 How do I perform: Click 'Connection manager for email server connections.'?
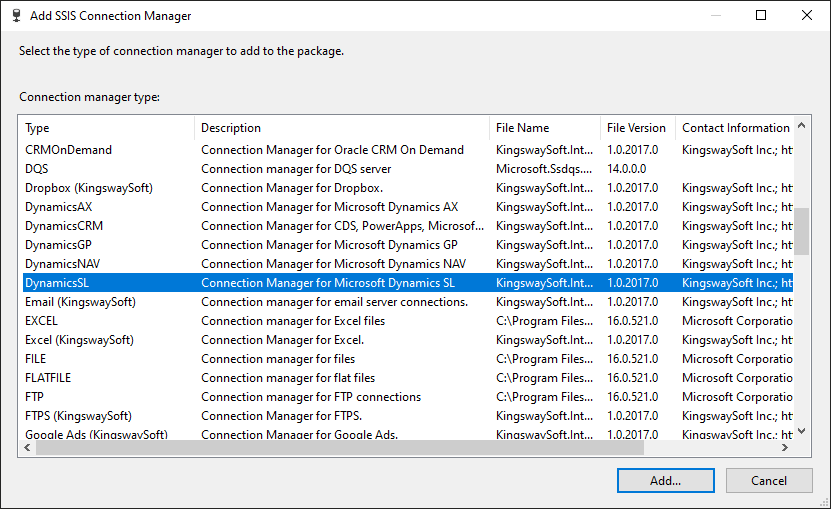click(334, 302)
